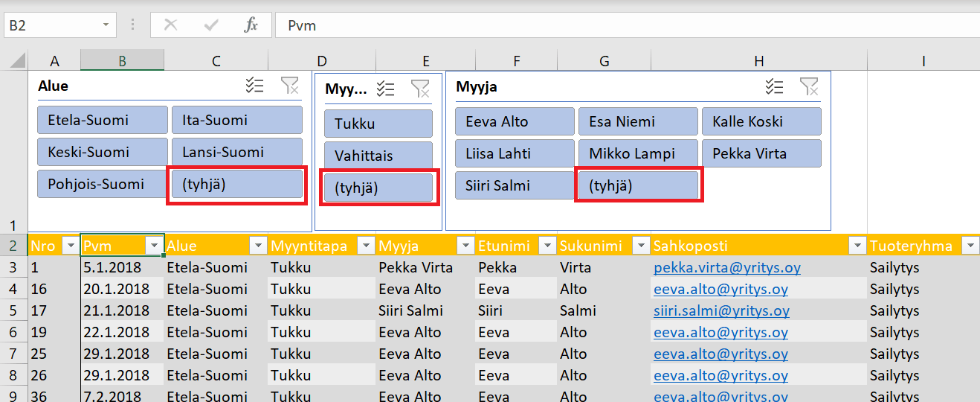The width and height of the screenshot is (980, 402).
Task: Open eeva.alto@yritys.oy link in row 4
Action: [721, 289]
